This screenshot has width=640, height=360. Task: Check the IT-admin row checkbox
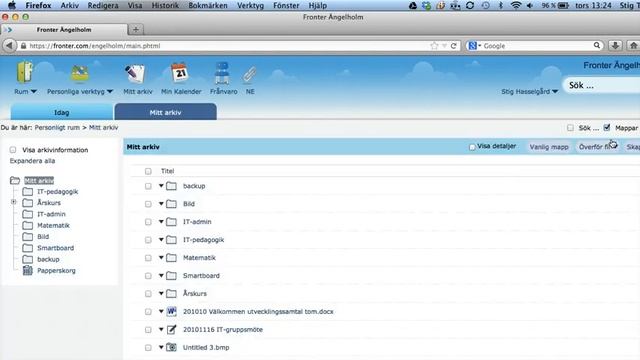pyautogui.click(x=148, y=222)
